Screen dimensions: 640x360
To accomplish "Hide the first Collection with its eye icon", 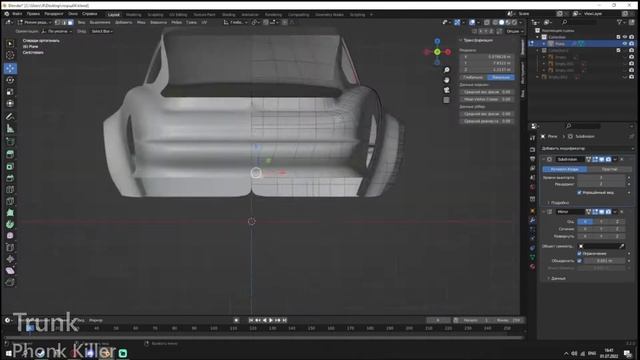I will click(x=624, y=37).
